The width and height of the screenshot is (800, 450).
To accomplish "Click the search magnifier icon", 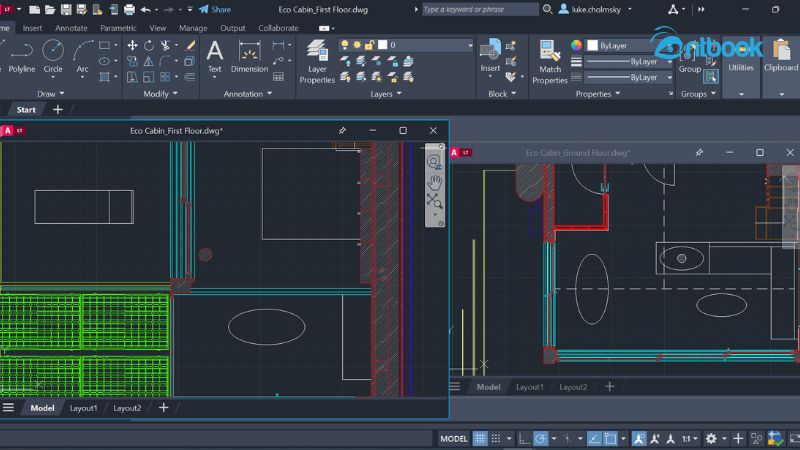I will [x=547, y=9].
